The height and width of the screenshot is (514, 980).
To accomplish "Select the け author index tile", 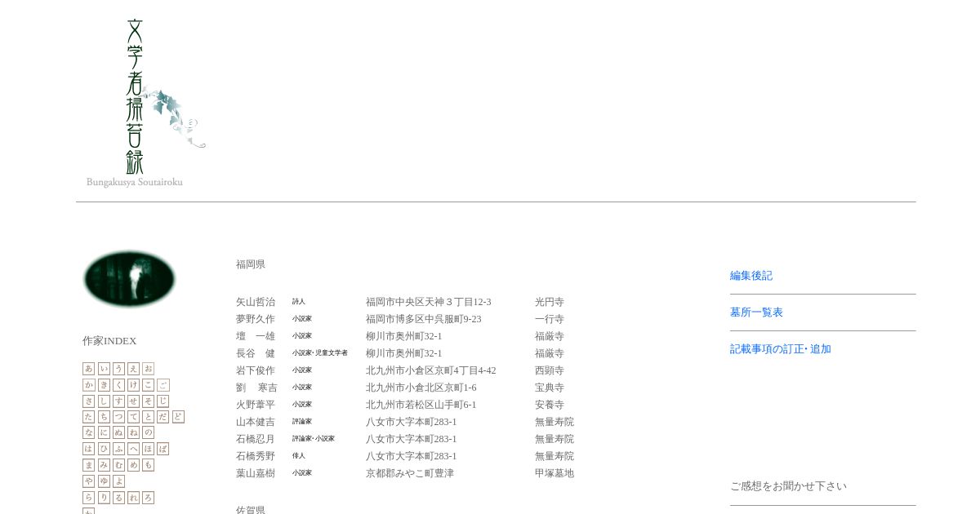I will point(133,385).
